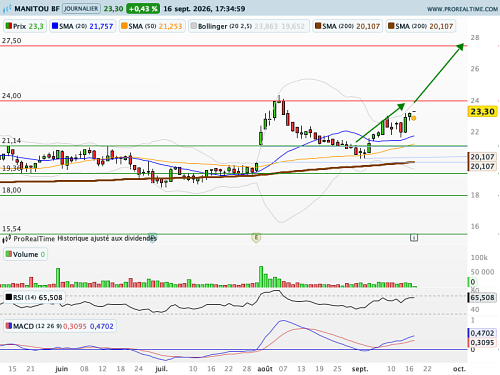Toggle the Bollinger (20 2,5) legend
The width and height of the screenshot is (500, 375).
pyautogui.click(x=249, y=26)
